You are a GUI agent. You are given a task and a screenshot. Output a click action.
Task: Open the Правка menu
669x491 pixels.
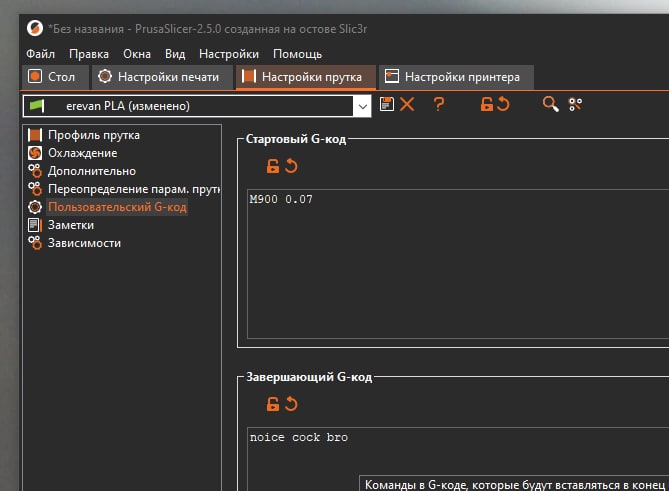coord(89,54)
